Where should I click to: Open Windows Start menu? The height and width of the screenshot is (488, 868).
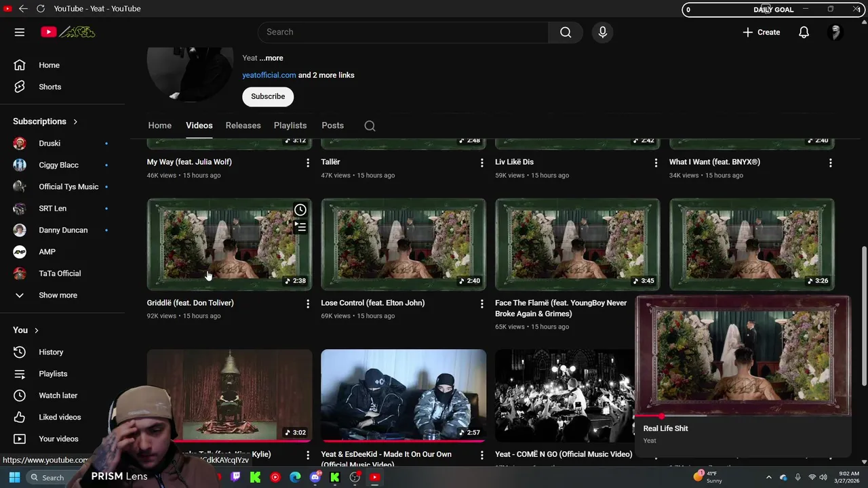(x=14, y=477)
